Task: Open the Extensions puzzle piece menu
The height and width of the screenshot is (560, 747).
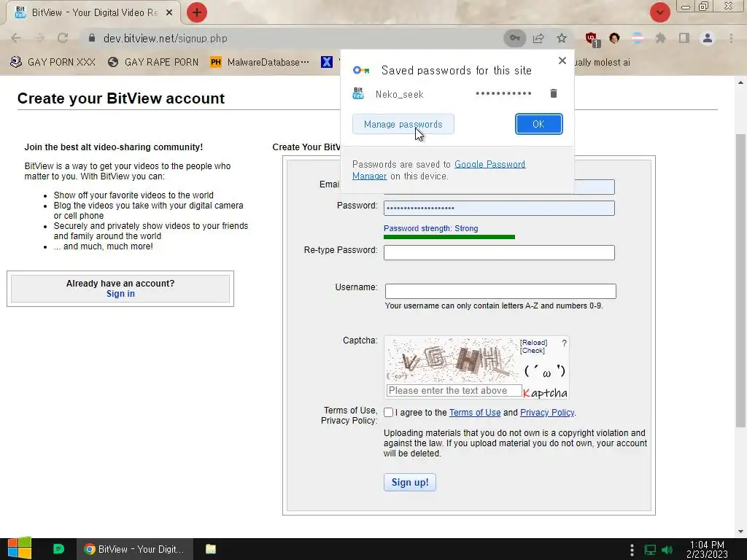Action: click(x=660, y=38)
